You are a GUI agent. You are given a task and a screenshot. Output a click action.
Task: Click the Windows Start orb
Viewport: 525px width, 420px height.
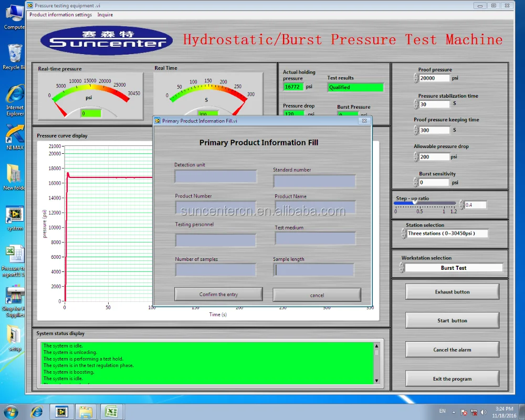[x=10, y=412]
